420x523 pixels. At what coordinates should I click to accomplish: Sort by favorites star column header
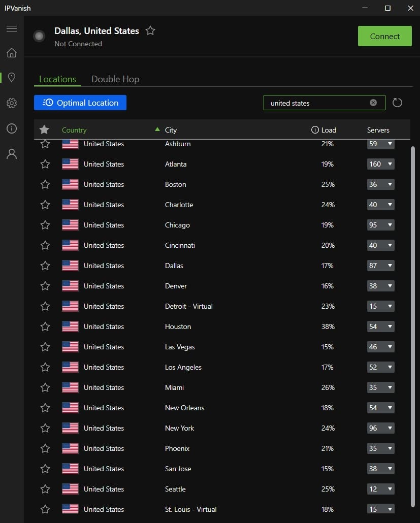(44, 129)
